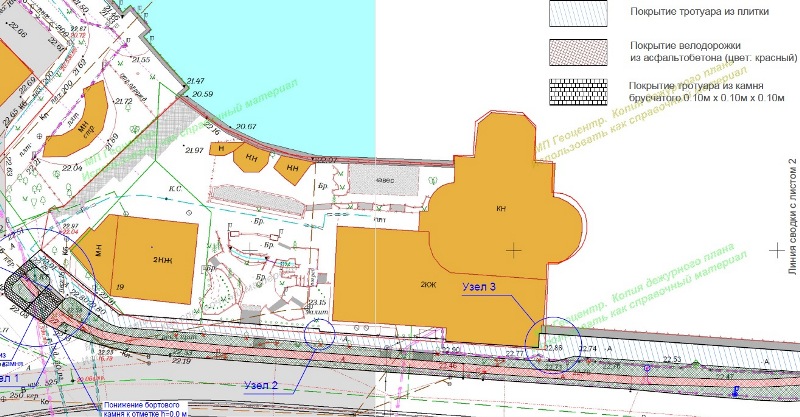Select the 'Узел 2' callout label

pos(262,384)
